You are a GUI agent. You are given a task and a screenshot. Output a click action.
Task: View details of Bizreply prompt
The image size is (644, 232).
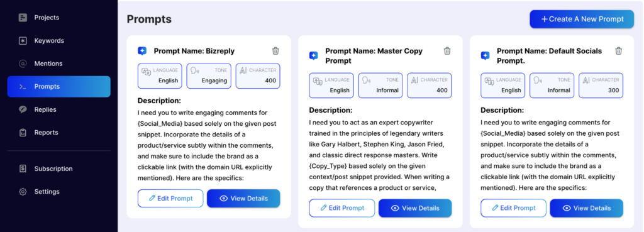pyautogui.click(x=243, y=198)
